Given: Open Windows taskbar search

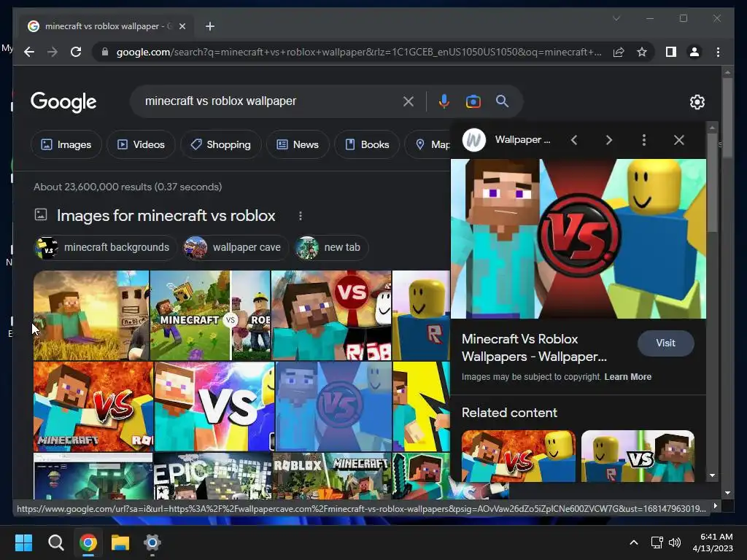Looking at the screenshot, I should (55, 542).
